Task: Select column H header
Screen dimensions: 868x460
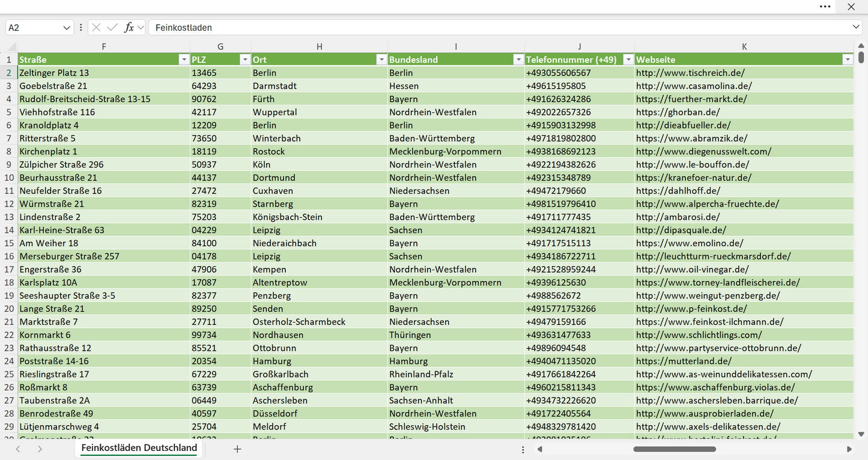Action: (319, 47)
